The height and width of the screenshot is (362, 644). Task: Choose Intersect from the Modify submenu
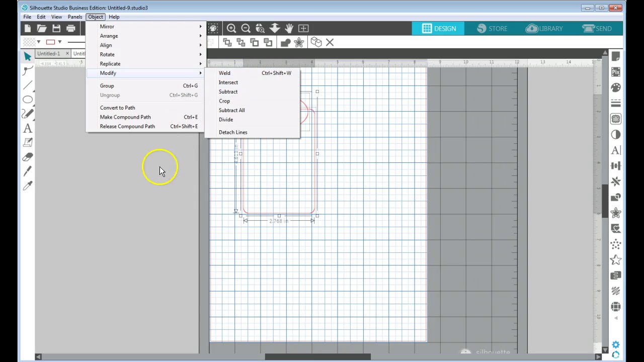tap(252, 82)
